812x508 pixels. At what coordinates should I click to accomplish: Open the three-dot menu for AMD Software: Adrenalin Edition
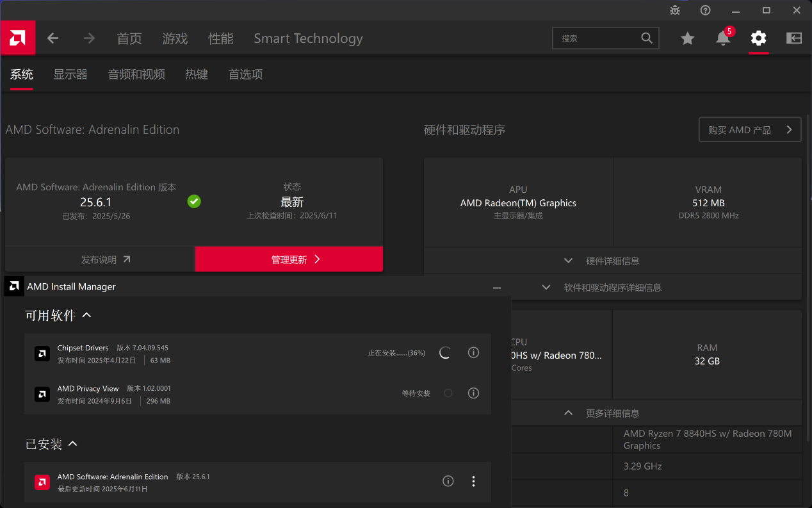click(x=473, y=481)
